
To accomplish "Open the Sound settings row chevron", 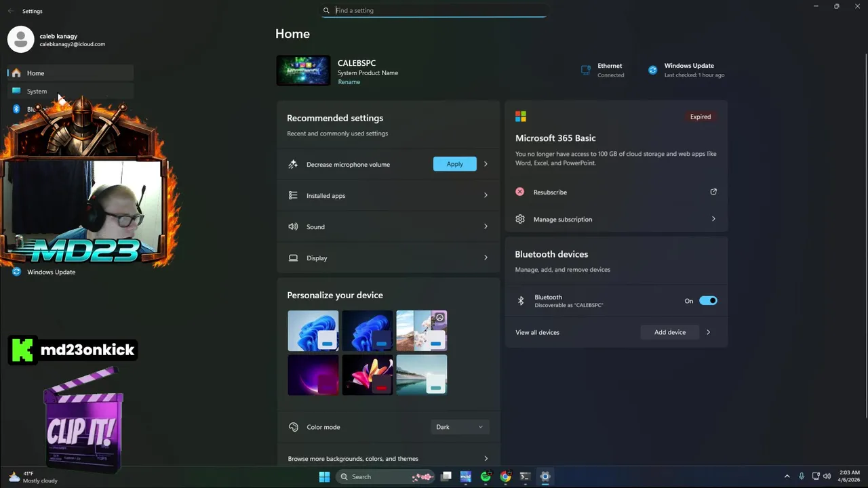I will click(486, 226).
